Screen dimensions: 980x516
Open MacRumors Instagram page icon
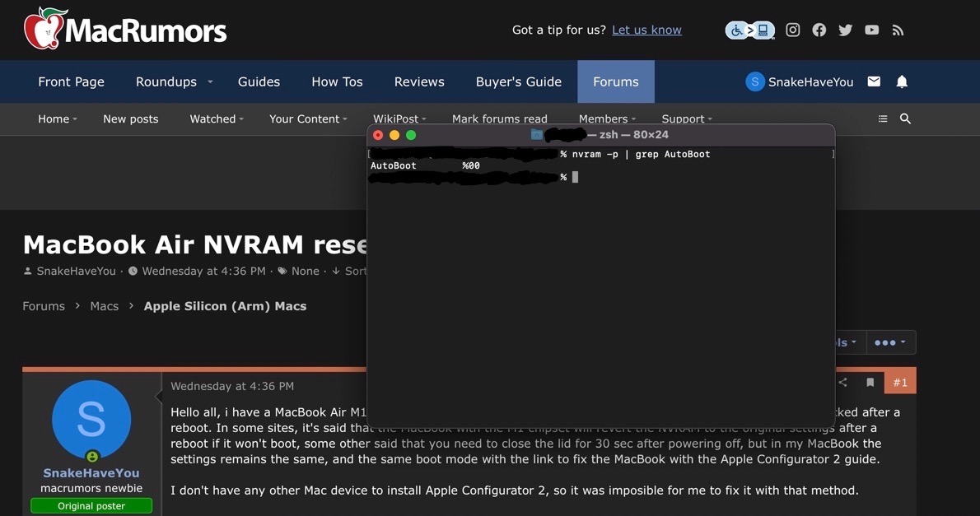(x=792, y=30)
